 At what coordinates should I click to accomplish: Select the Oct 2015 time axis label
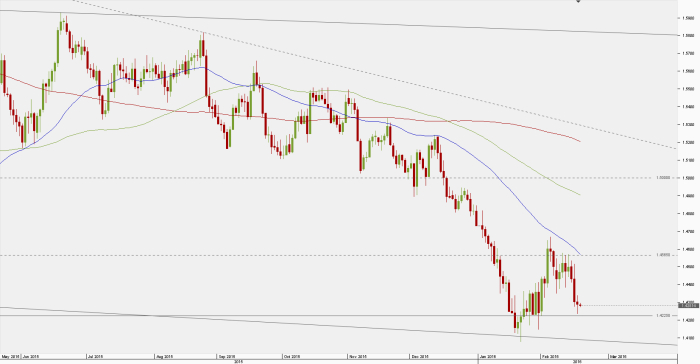292,357
